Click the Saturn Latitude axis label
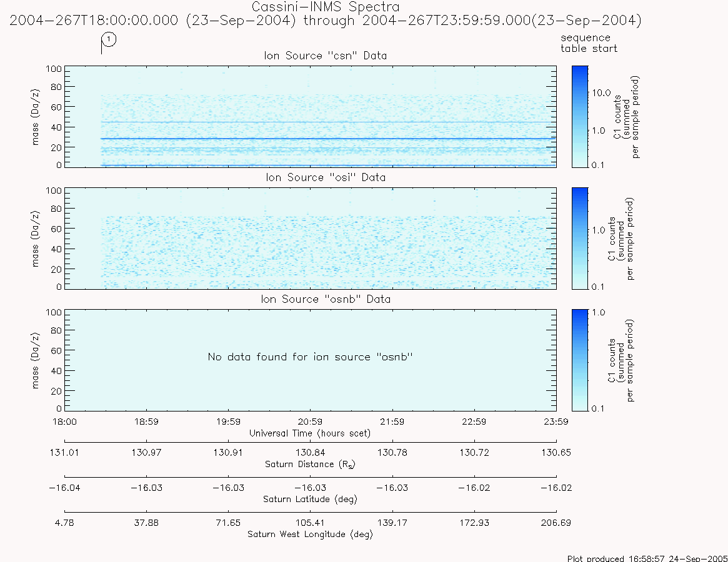Viewport: 728px width, 562px height. coord(310,500)
